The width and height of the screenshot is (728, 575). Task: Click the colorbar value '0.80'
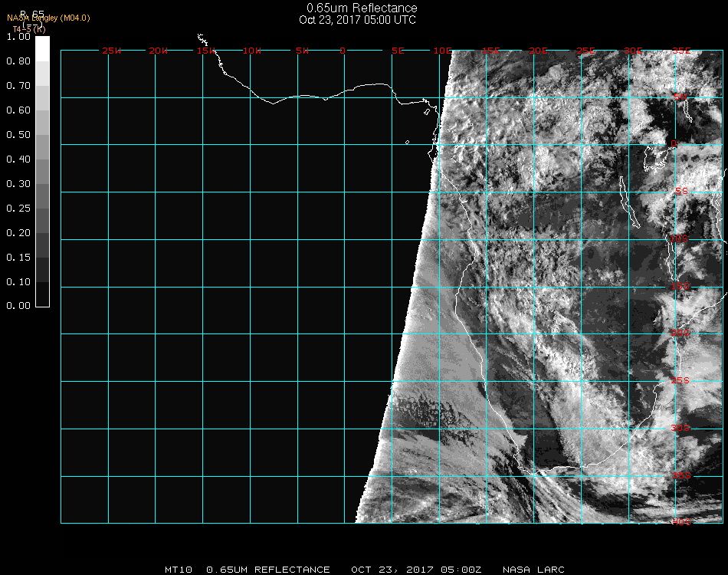(x=18, y=61)
